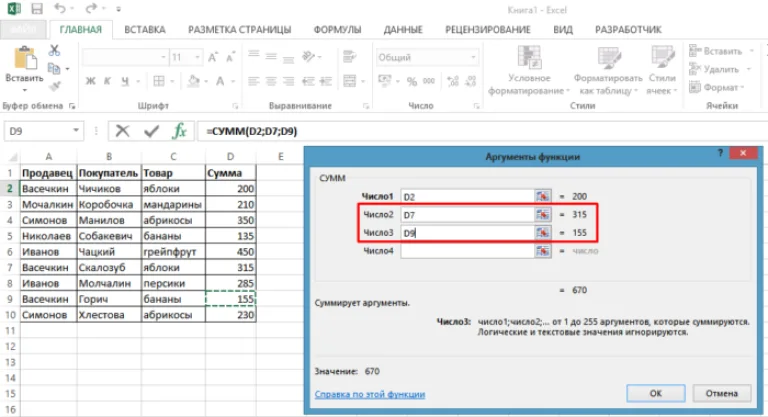Viewport: 768px width, 417px height.
Task: Click range selector icon beside Число2
Action: [x=542, y=215]
